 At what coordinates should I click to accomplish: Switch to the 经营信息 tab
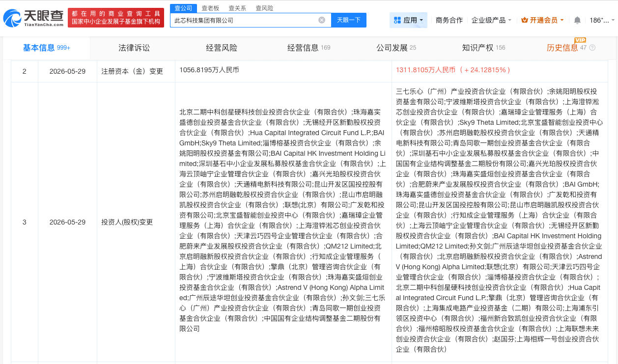pyautogui.click(x=309, y=48)
